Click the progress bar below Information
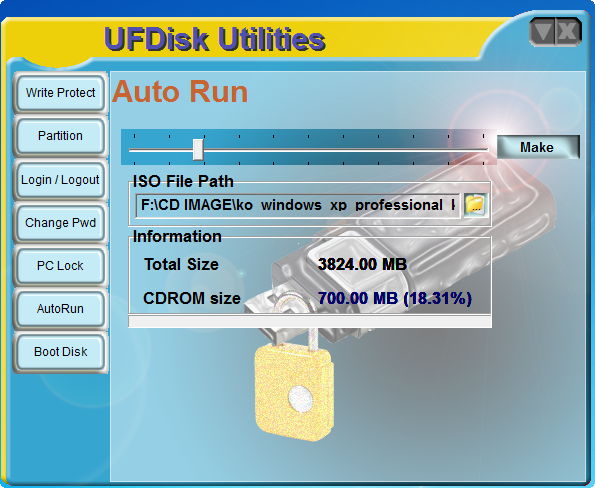 tap(310, 321)
